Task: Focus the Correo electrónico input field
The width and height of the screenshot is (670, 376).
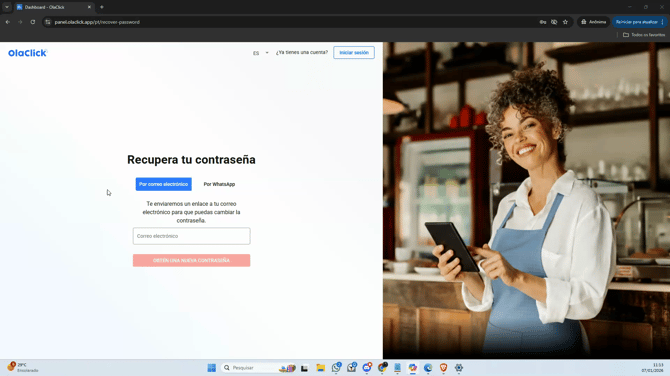Action: [191, 236]
